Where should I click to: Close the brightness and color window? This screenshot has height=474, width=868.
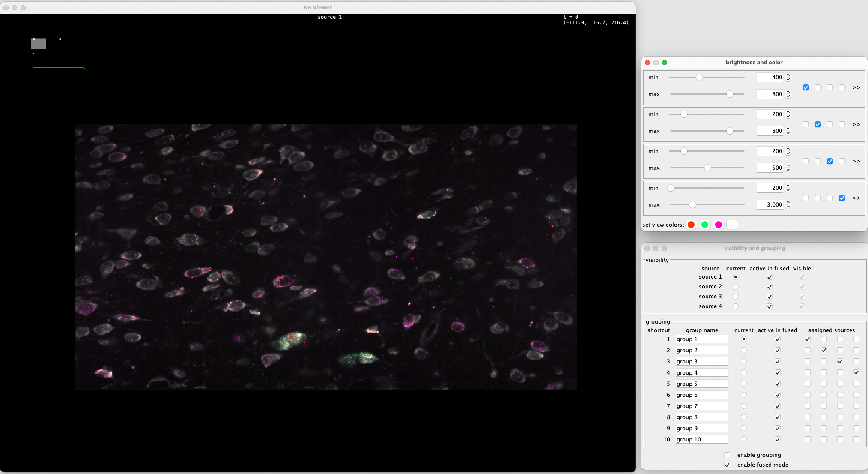pyautogui.click(x=647, y=63)
